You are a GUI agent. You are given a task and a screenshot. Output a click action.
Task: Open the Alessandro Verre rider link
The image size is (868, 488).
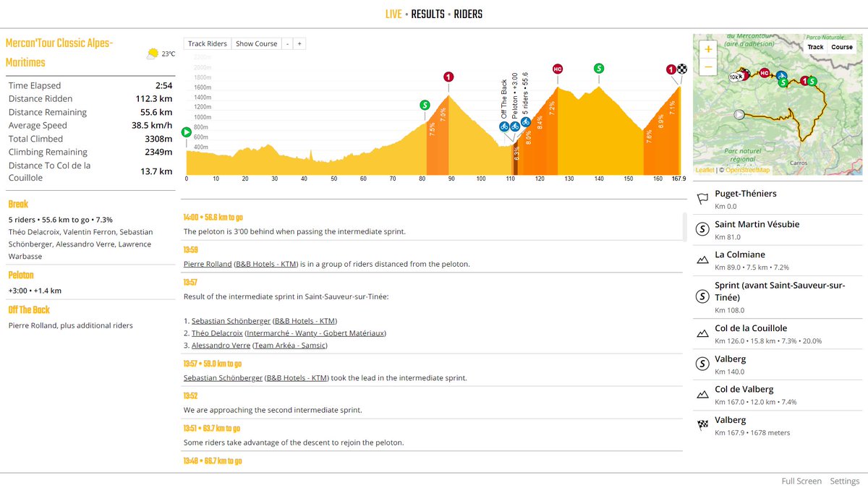point(219,346)
